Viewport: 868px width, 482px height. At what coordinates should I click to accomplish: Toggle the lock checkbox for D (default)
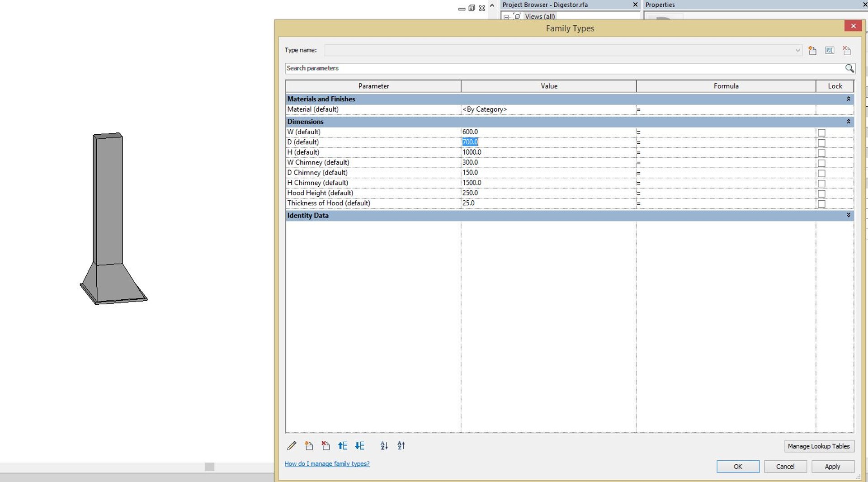click(x=821, y=143)
